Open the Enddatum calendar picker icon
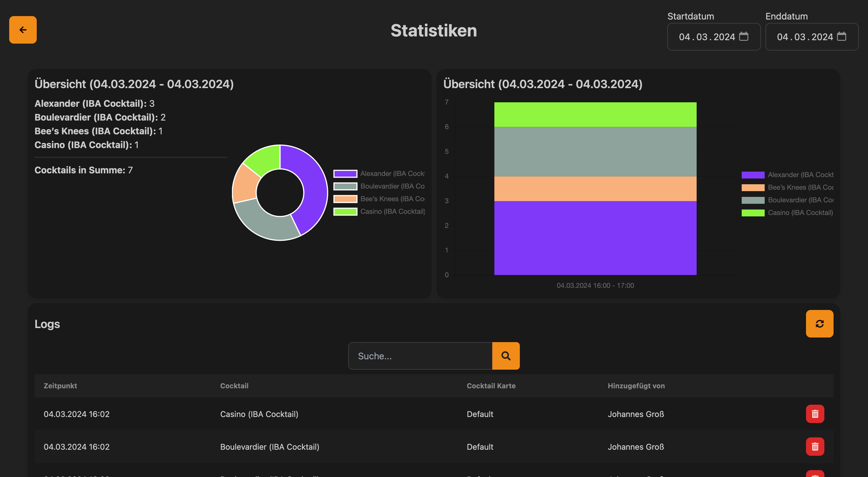This screenshot has width=868, height=477. (841, 36)
